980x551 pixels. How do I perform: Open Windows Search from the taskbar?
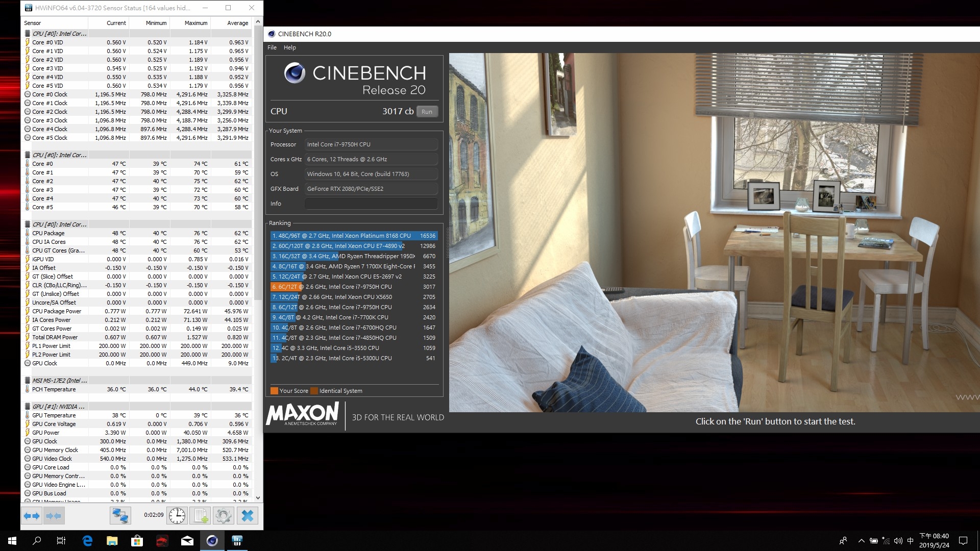(x=37, y=541)
